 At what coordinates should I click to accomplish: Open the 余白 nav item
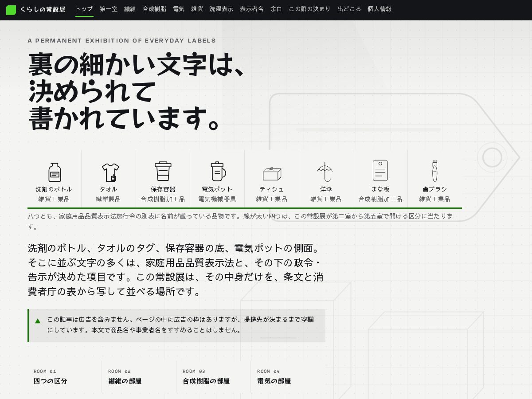276,9
